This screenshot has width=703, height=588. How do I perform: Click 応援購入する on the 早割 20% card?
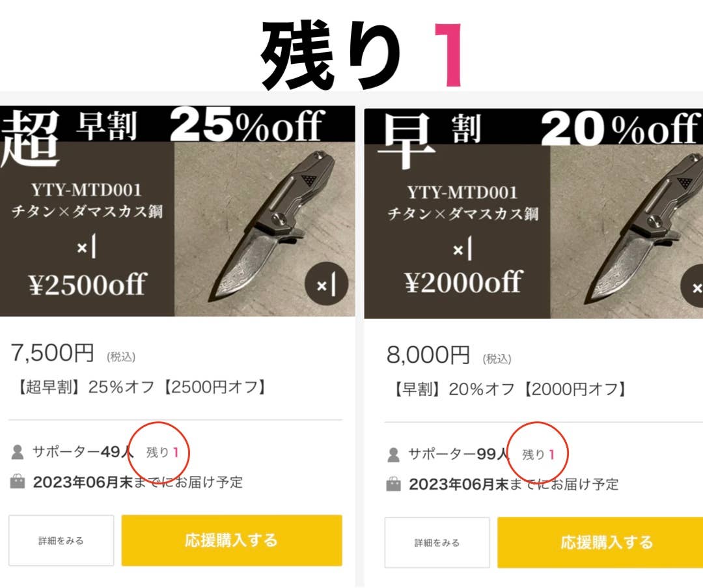tap(600, 542)
